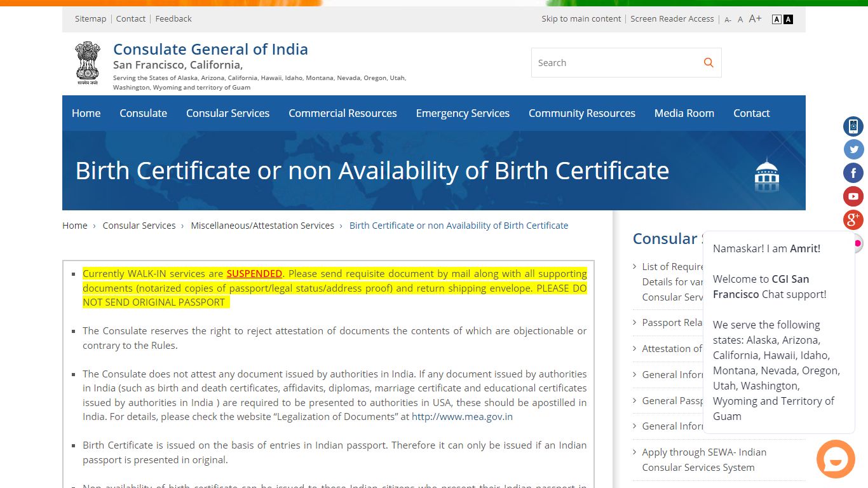
Task: Click Miscellaneous/Attestation Services breadcrumb
Action: tap(262, 226)
